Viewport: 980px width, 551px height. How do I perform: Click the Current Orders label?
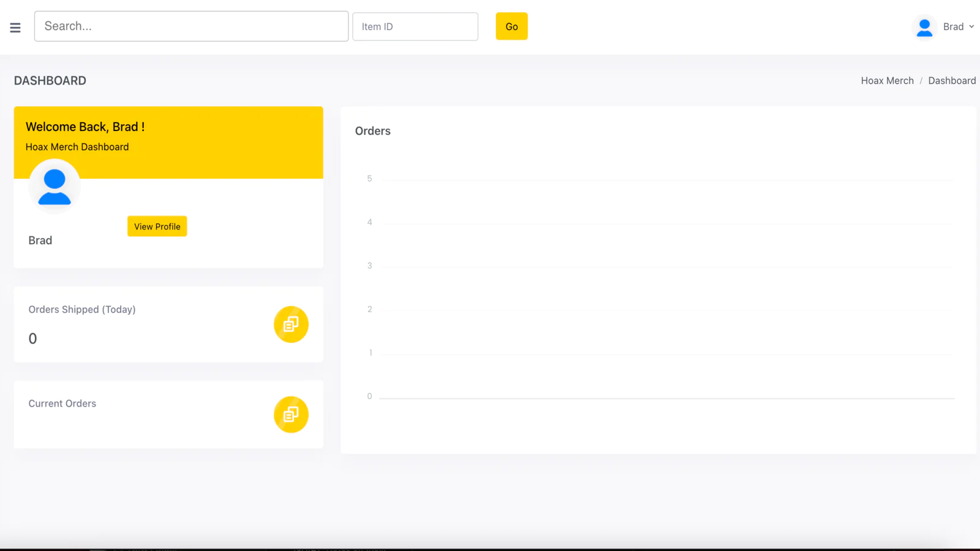click(x=62, y=403)
